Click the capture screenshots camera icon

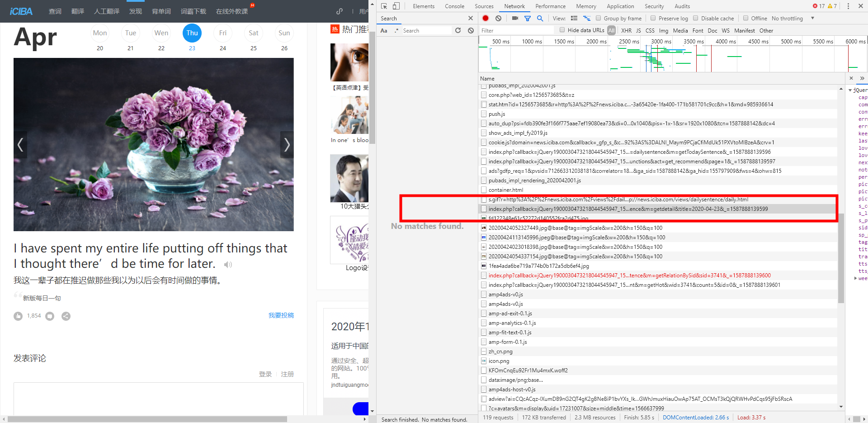coord(515,18)
